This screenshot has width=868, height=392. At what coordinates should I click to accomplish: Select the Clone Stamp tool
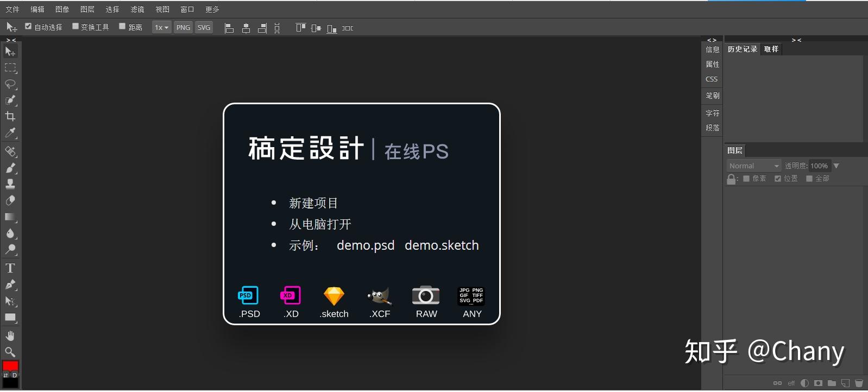click(x=10, y=184)
